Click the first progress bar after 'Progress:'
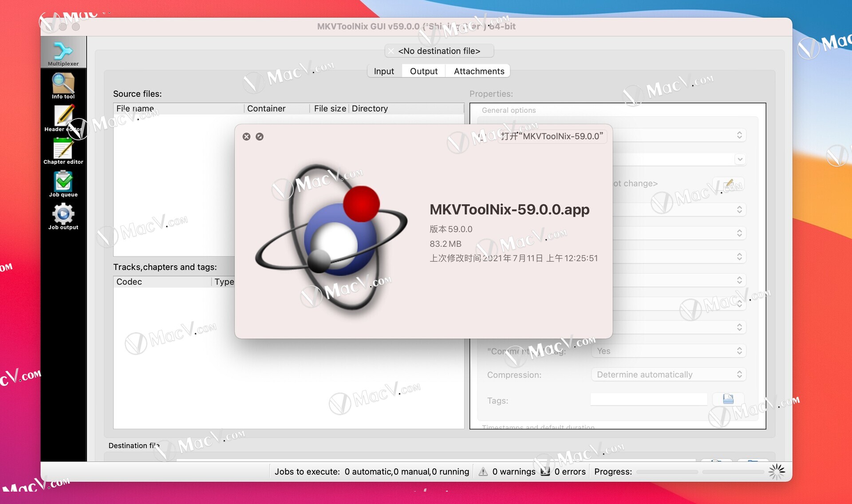 (x=667, y=472)
